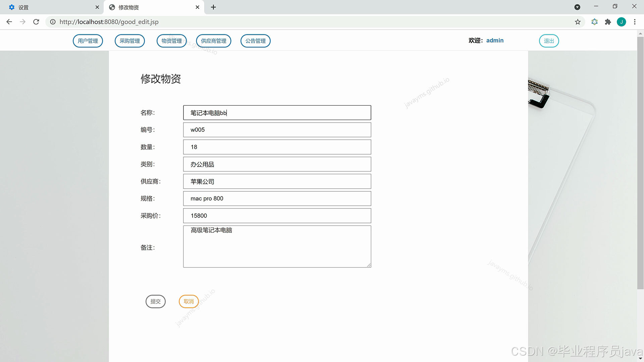The height and width of the screenshot is (362, 644).
Task: Open the profile avatar J
Action: coord(621,22)
